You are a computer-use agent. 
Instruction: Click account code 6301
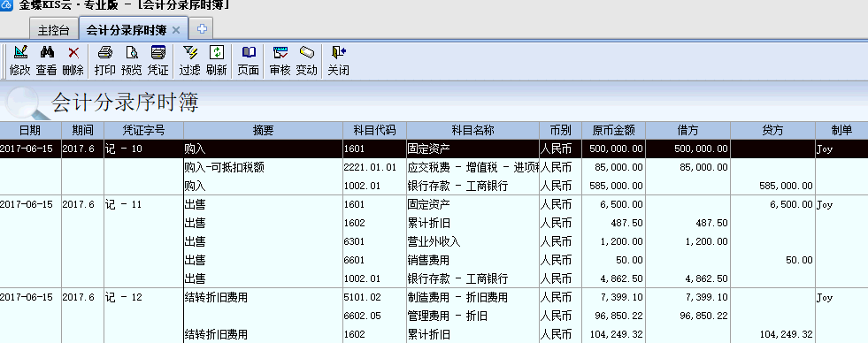coord(354,241)
